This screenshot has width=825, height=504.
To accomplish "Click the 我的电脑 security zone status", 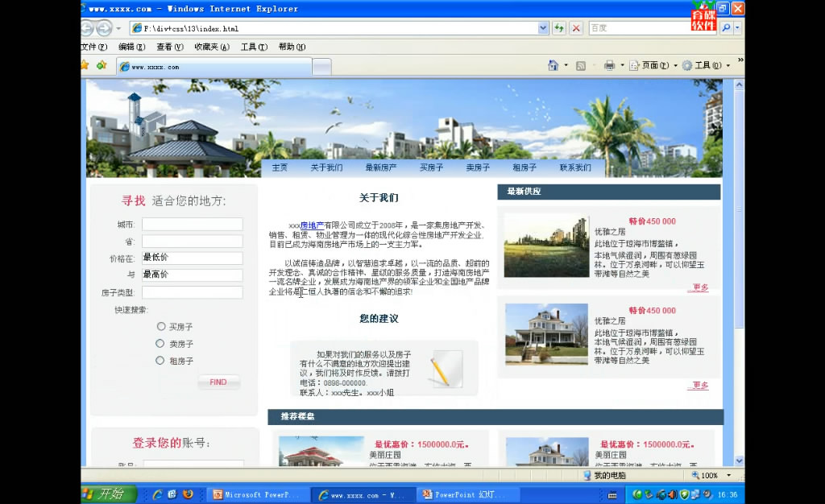I will pyautogui.click(x=604, y=475).
